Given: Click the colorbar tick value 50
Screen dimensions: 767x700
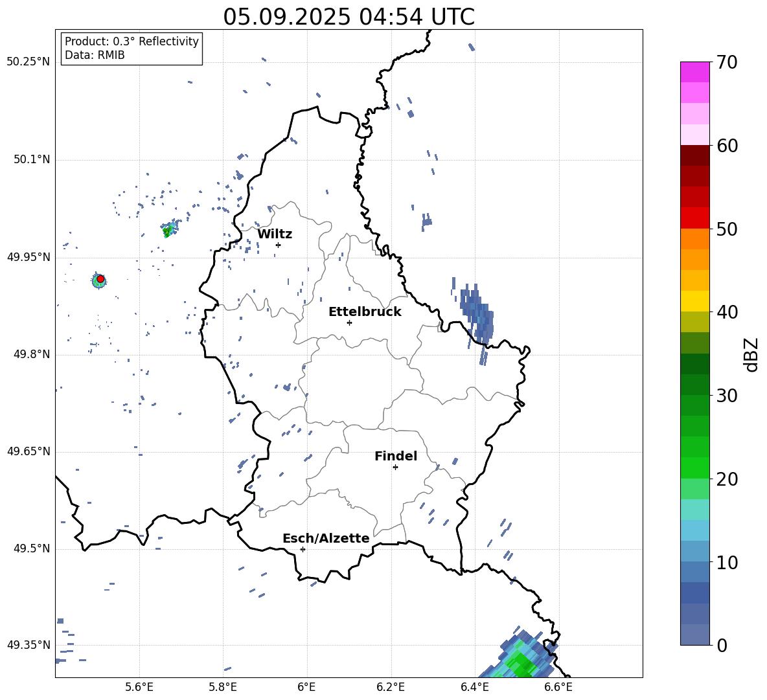Looking at the screenshot, I should point(727,229).
